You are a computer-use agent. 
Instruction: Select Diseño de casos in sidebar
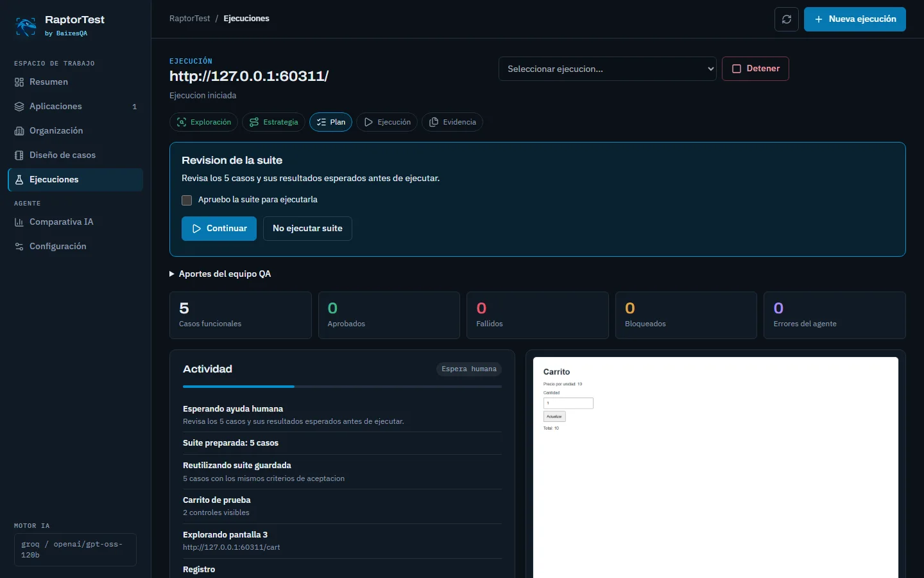click(x=76, y=155)
